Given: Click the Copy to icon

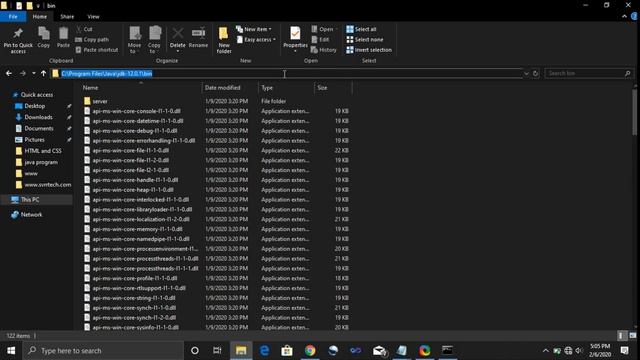Looking at the screenshot, I should pos(154,40).
